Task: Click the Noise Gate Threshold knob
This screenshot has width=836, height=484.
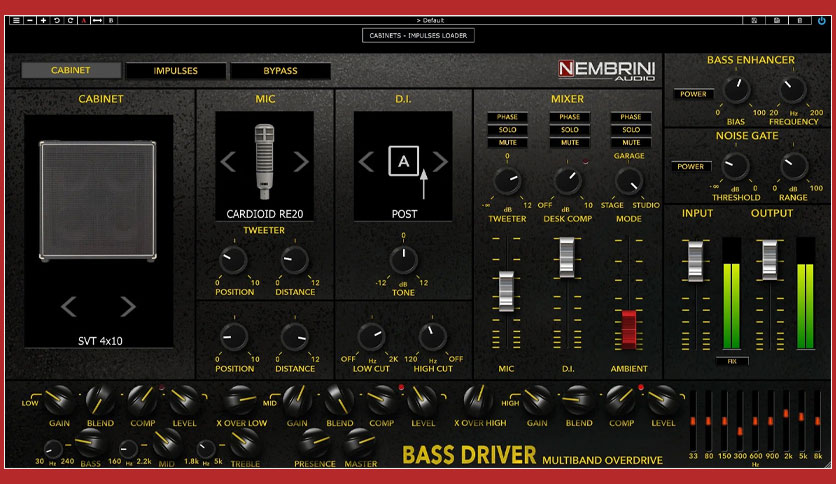Action: pyautogui.click(x=735, y=166)
